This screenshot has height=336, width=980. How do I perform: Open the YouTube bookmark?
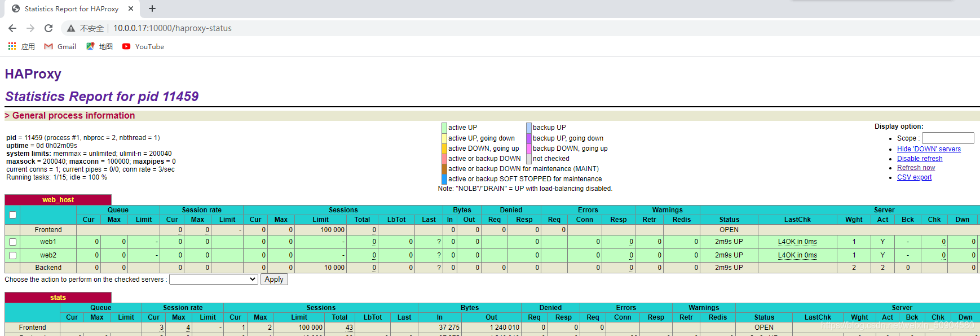tap(143, 46)
